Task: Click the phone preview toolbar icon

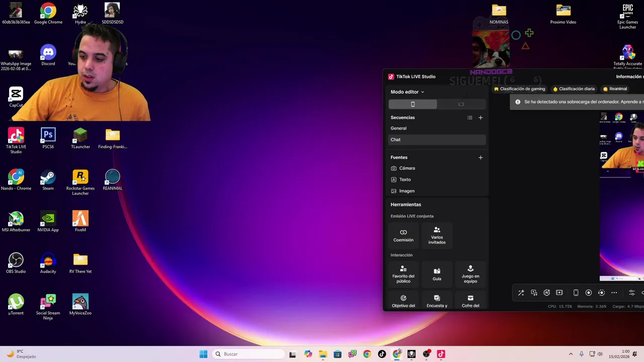Action: click(x=576, y=293)
